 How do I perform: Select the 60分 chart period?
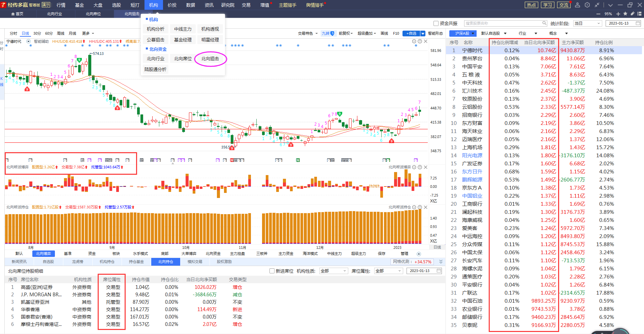49,33
